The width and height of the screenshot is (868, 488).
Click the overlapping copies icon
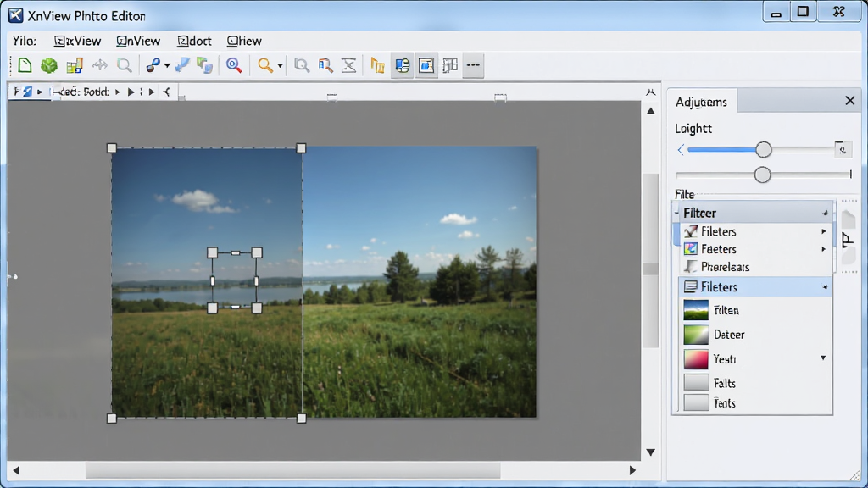205,65
